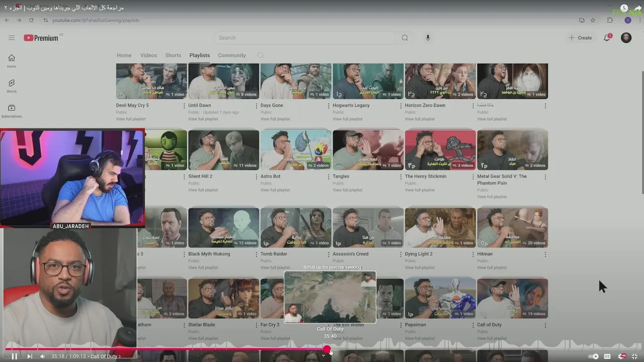This screenshot has width=644, height=362.
Task: Click the Share arrow icon at top right
Action: tap(637, 8)
